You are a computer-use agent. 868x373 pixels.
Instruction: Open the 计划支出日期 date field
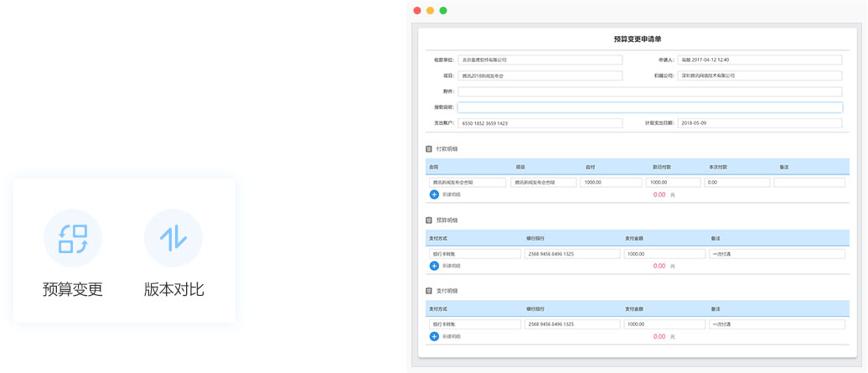tap(759, 123)
